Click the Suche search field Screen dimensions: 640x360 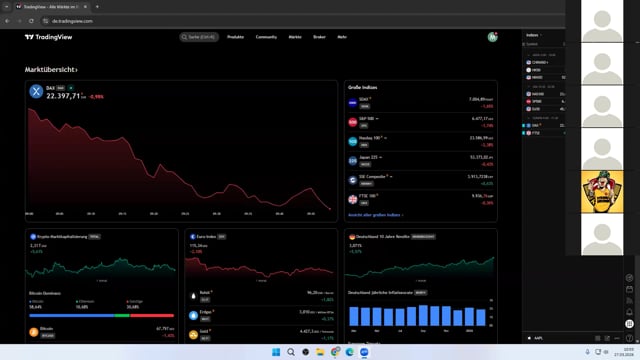tap(199, 37)
